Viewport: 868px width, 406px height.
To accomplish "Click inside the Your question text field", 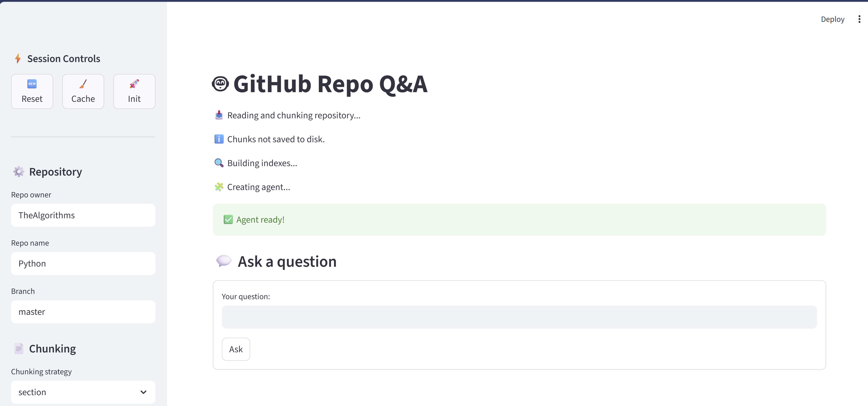I will tap(519, 317).
